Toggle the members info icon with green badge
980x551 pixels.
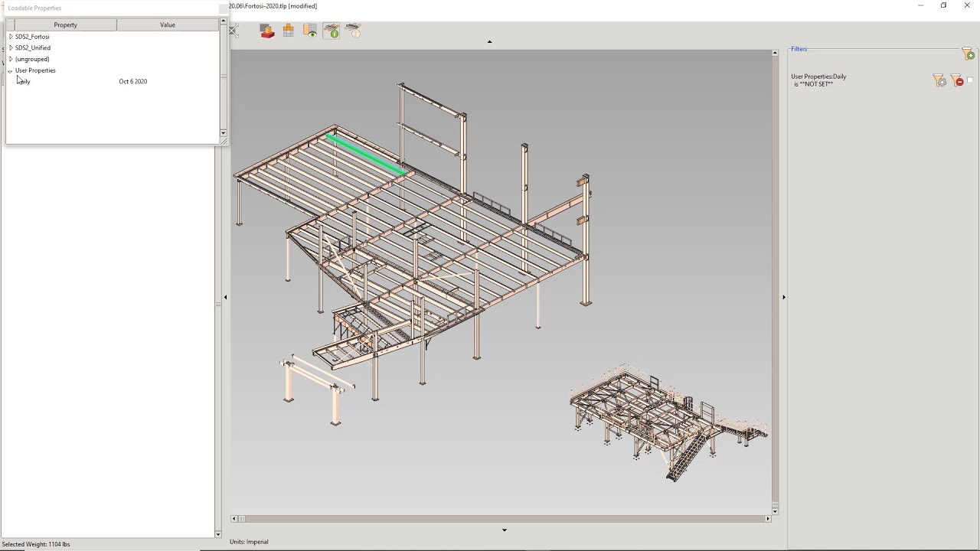331,31
